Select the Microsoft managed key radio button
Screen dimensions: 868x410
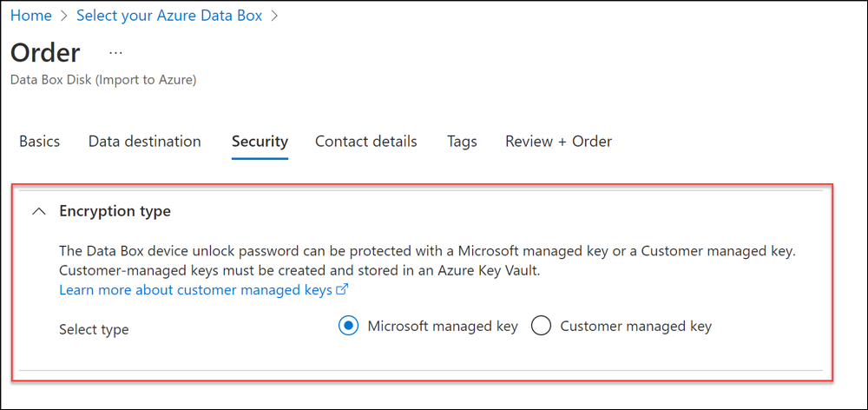(349, 327)
